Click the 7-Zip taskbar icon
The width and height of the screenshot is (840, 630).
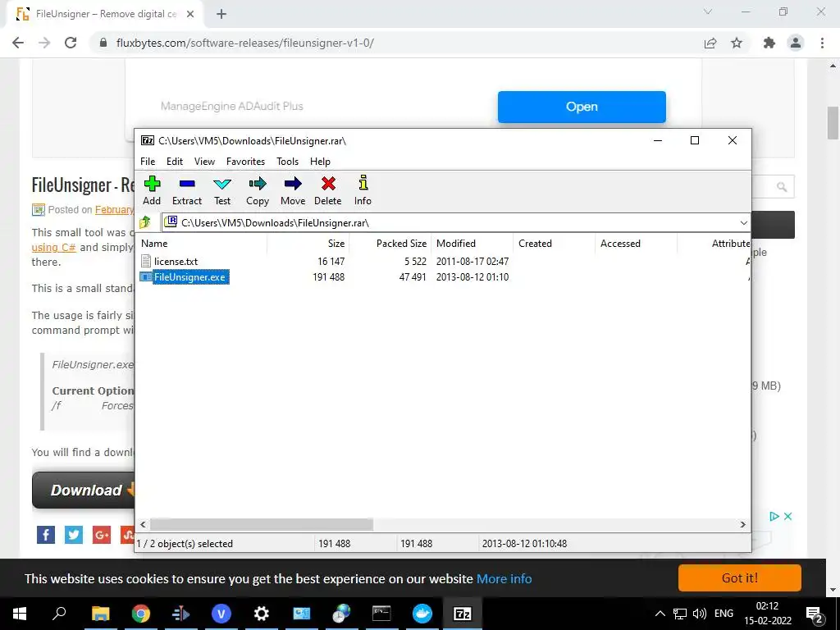463,614
